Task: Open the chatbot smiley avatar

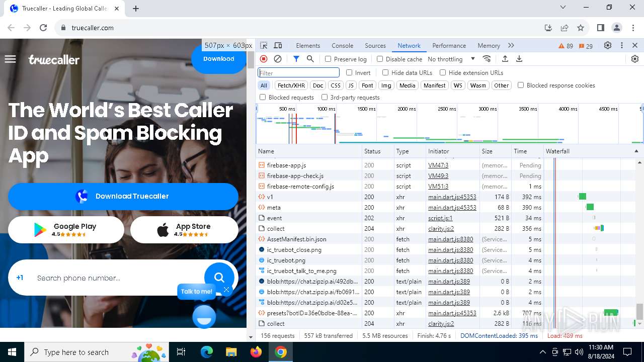Action: coord(204,317)
